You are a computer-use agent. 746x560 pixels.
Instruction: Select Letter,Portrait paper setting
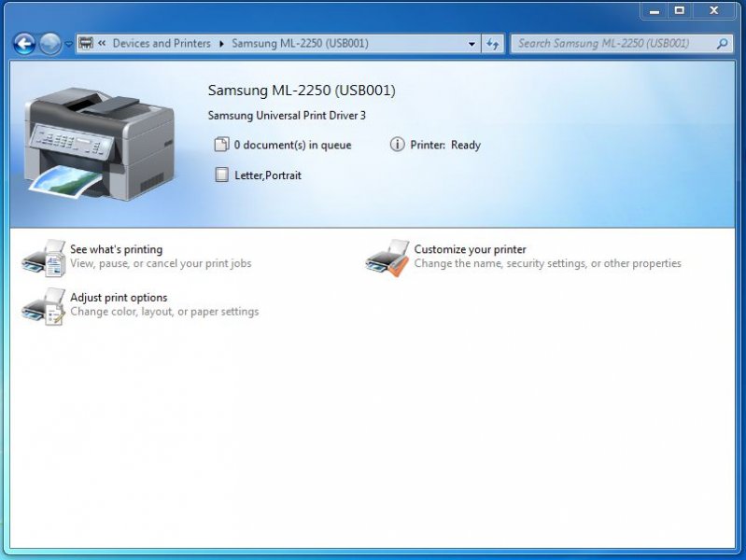click(268, 175)
